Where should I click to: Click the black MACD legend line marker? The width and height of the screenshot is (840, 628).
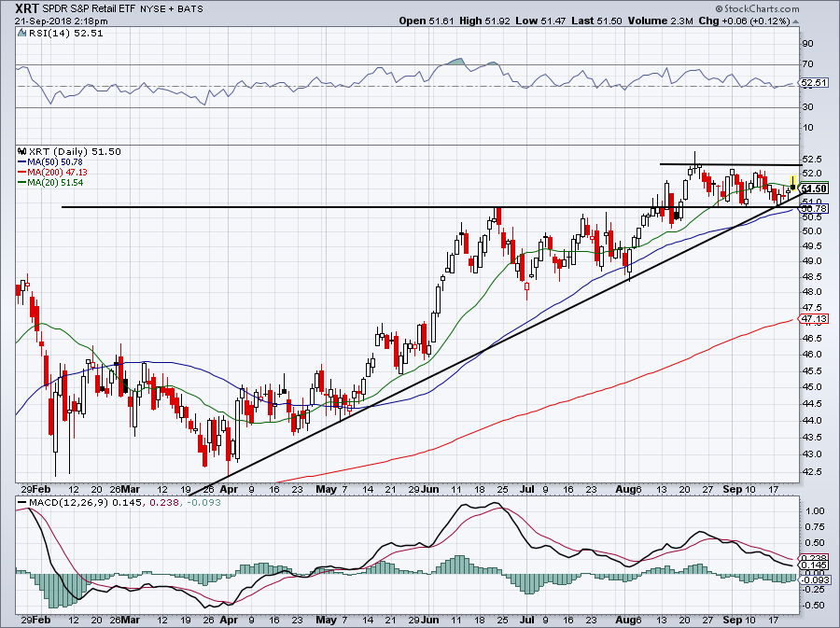[22, 503]
